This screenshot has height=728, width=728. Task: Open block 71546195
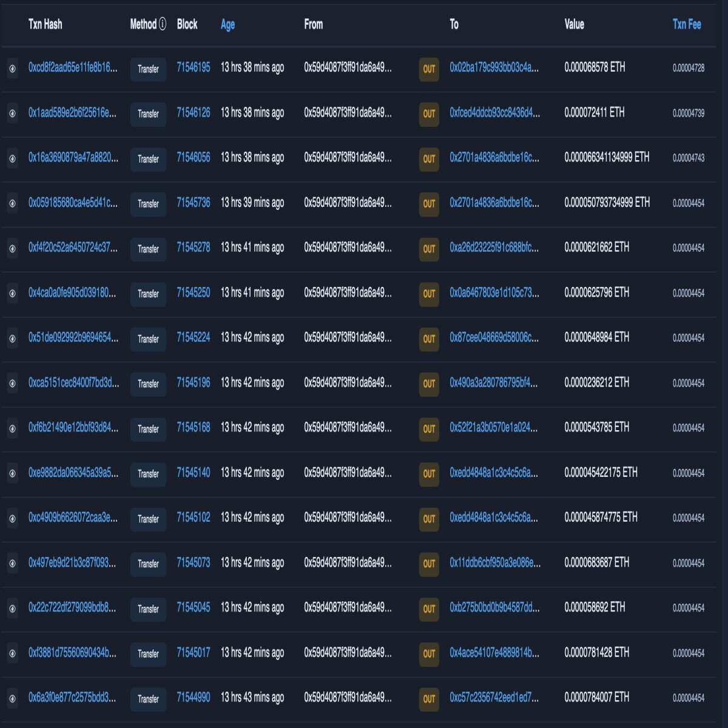[194, 67]
